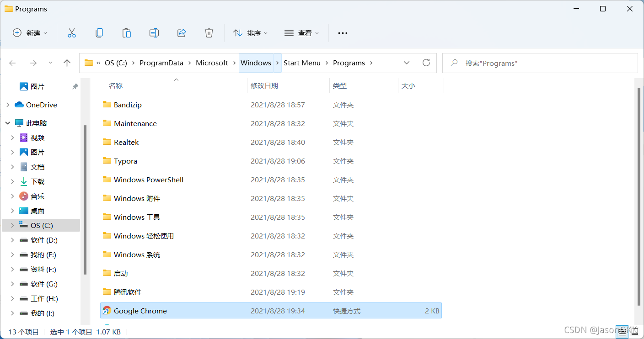644x339 pixels.
Task: Click the Cut scissors icon
Action: coord(72,33)
